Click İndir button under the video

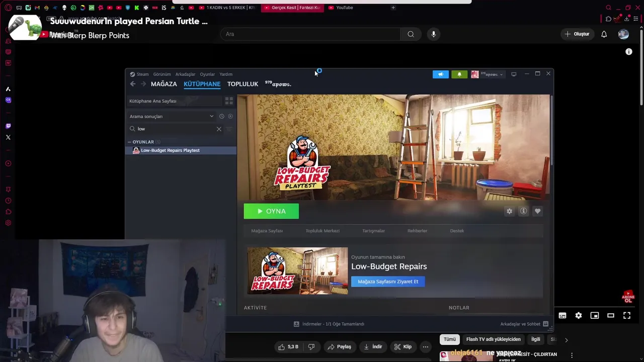[x=373, y=347]
